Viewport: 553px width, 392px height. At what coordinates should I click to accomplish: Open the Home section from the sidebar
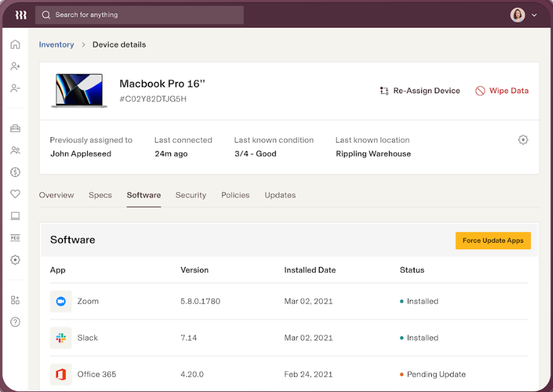tap(15, 44)
